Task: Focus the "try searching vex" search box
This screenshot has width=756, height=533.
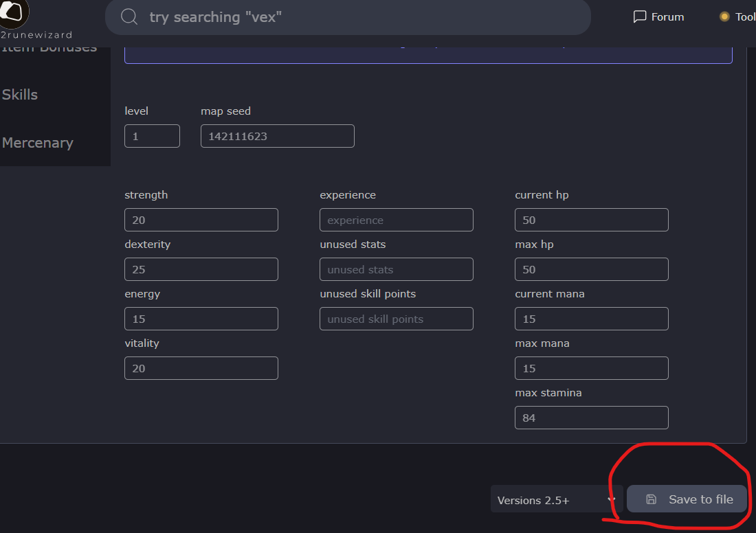Action: pyautogui.click(x=348, y=17)
